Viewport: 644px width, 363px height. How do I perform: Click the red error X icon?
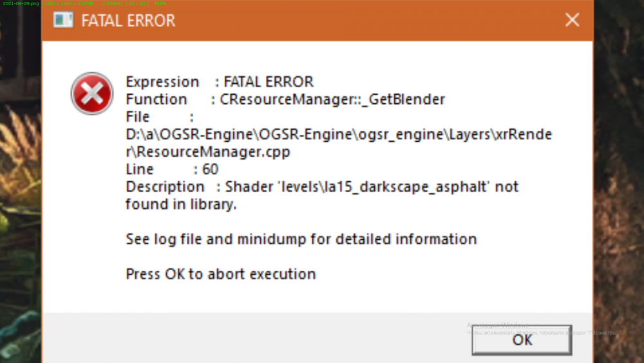click(92, 93)
